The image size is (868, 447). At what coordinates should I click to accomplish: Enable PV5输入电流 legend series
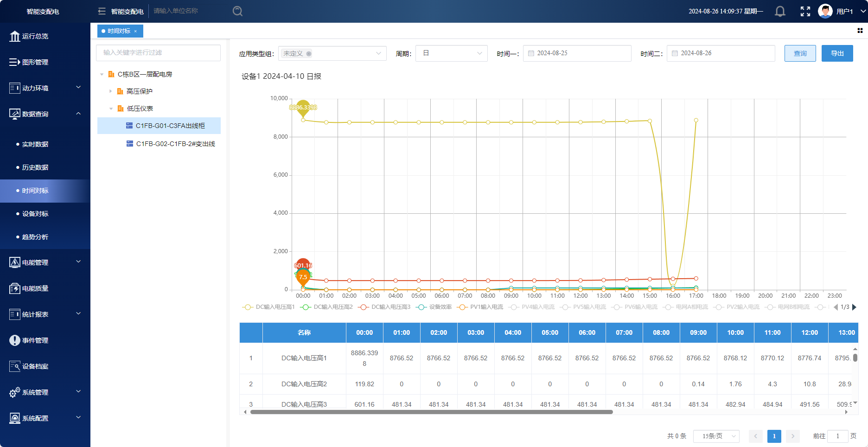583,307
